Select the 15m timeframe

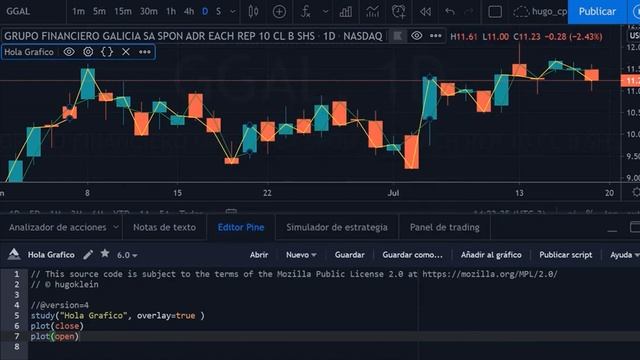coord(123,11)
